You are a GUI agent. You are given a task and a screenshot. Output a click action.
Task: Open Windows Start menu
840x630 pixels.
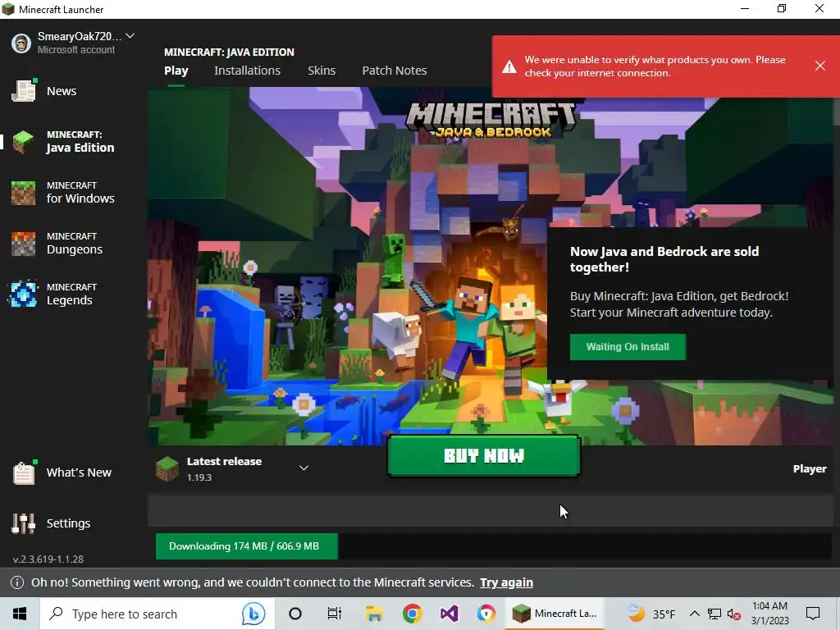pyautogui.click(x=20, y=614)
